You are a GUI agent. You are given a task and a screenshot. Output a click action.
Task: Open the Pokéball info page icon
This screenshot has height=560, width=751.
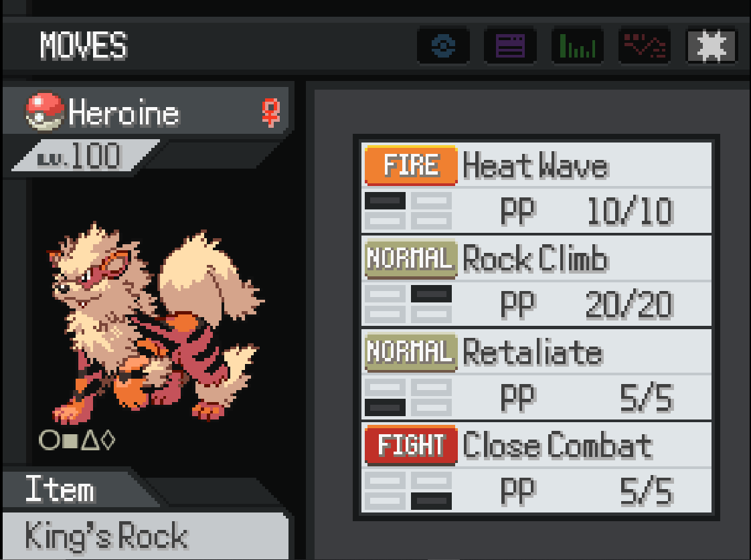[443, 45]
